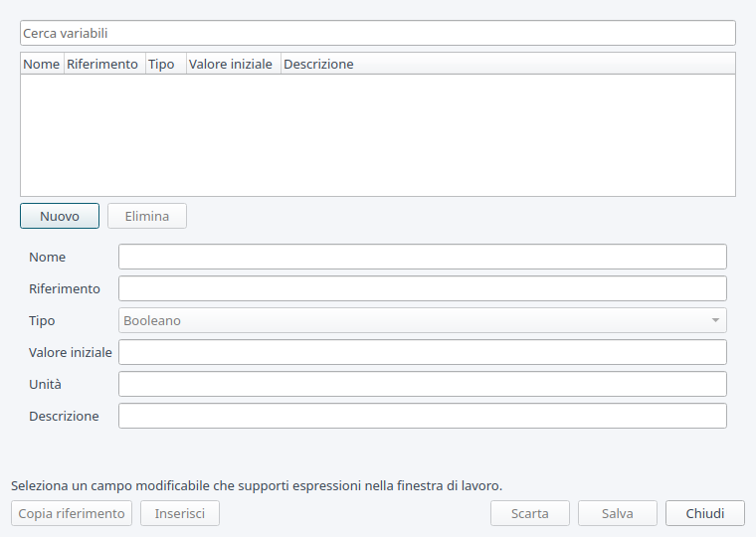Sort by the Descrizione column header
Screen dimensions: 756x537
(508, 64)
